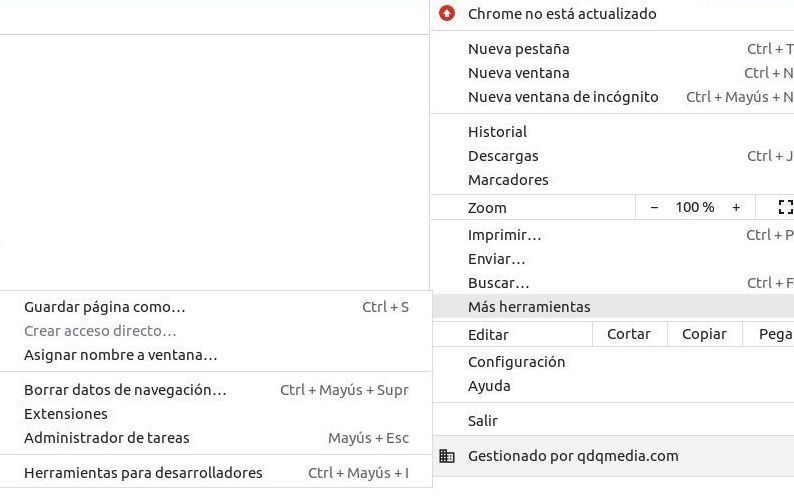794x503 pixels.
Task: Open Extensiones from the submenu
Action: coord(66,414)
